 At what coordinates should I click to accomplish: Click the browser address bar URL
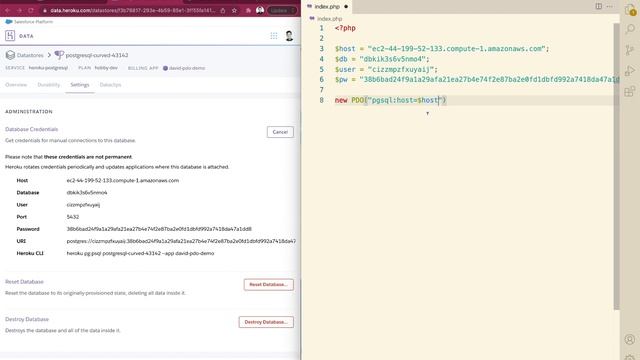coord(133,10)
